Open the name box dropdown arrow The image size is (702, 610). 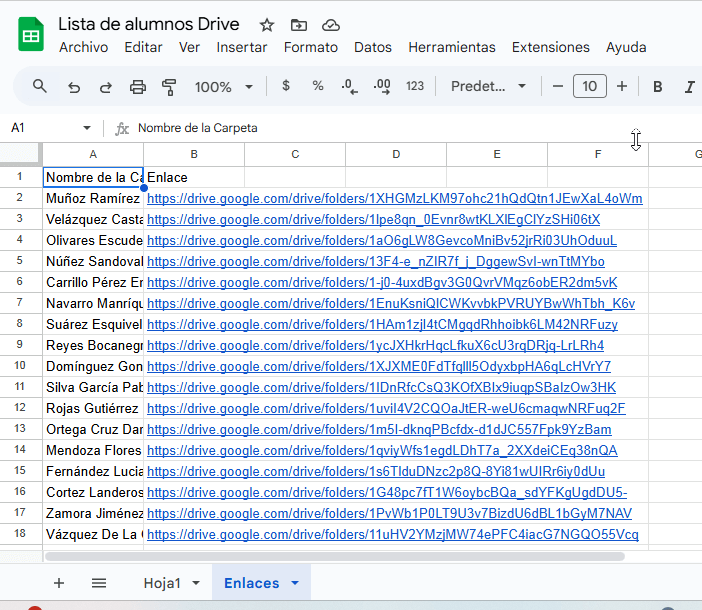pyautogui.click(x=87, y=128)
